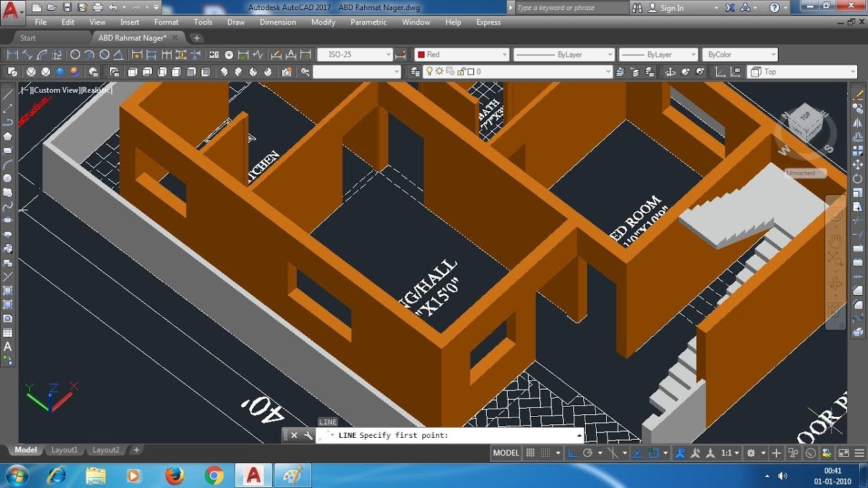Select the Diameter dimension tool
This screenshot has width=868, height=488.
[104, 54]
